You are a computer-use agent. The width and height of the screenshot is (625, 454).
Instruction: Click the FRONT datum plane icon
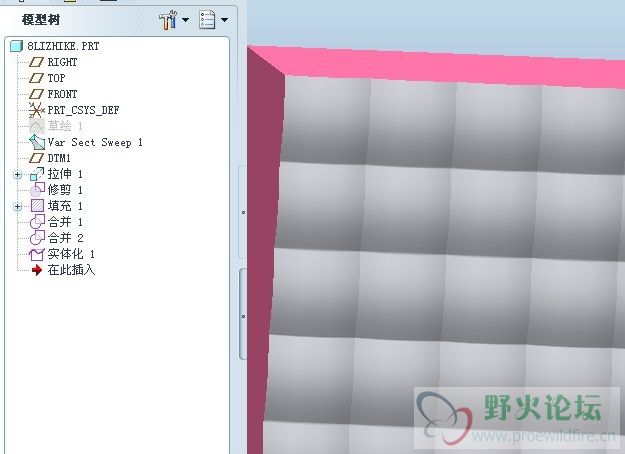pyautogui.click(x=36, y=94)
